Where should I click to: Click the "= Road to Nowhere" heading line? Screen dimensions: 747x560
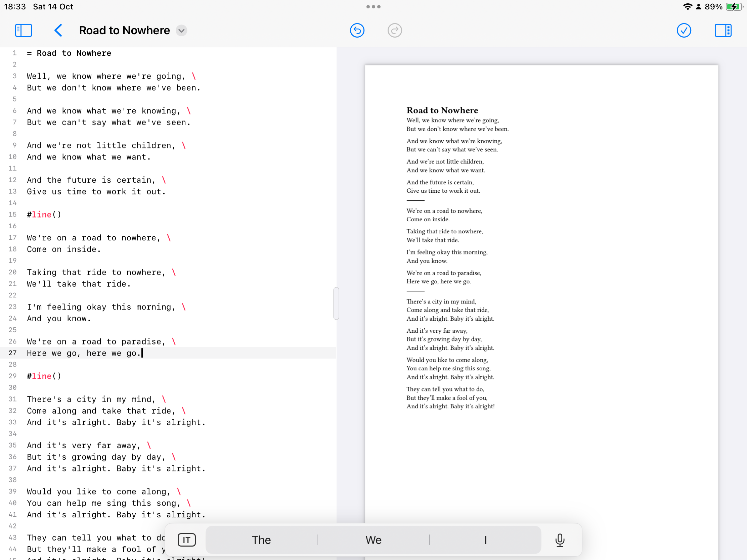(x=69, y=53)
